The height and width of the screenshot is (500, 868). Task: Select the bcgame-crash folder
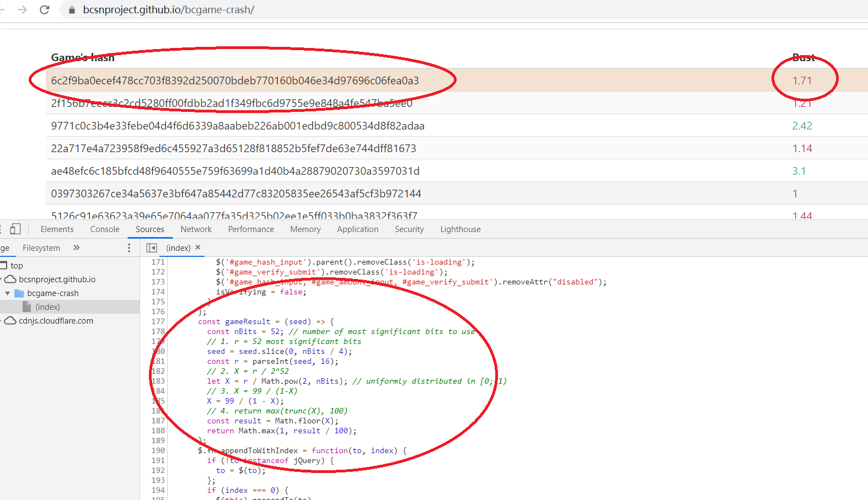[x=53, y=293]
